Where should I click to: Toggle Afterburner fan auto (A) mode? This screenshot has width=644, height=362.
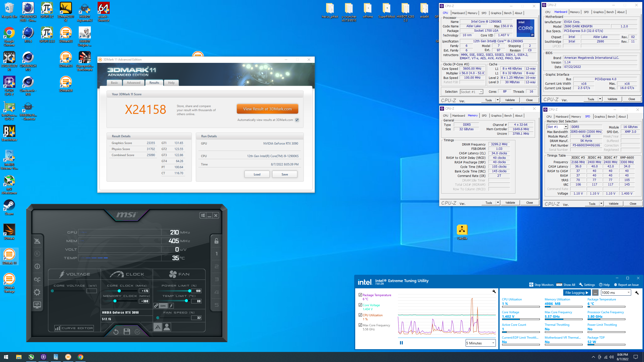pyautogui.click(x=158, y=327)
